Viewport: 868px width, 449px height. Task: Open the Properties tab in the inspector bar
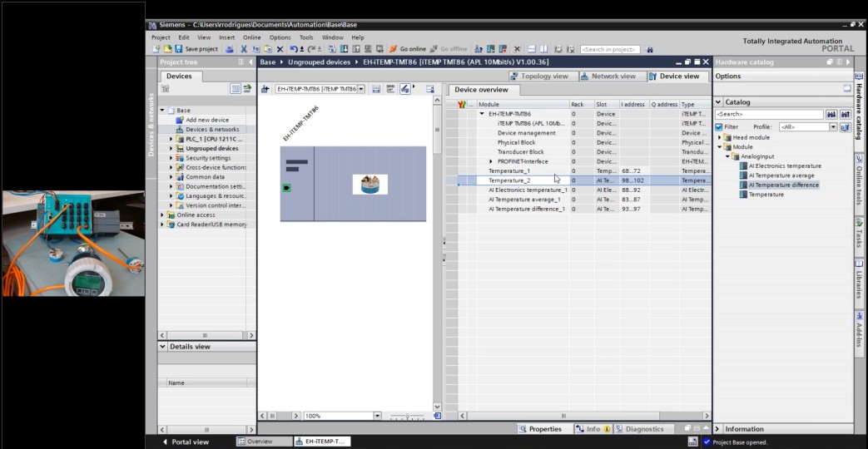540,429
